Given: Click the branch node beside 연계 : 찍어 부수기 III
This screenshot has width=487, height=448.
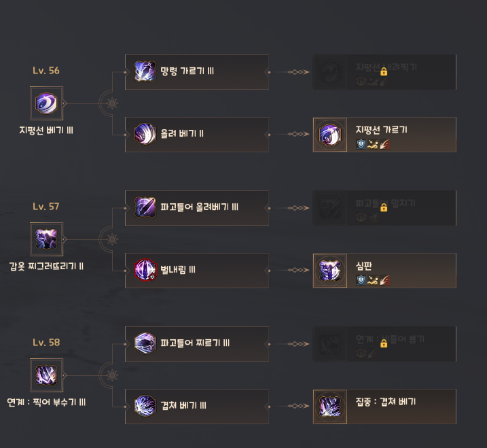Looking at the screenshot, I should [x=112, y=375].
